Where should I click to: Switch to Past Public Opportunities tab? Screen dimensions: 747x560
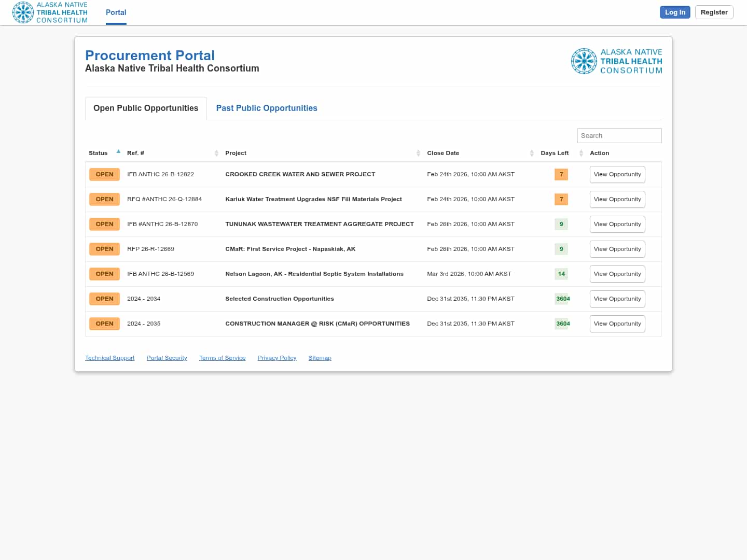click(x=267, y=108)
